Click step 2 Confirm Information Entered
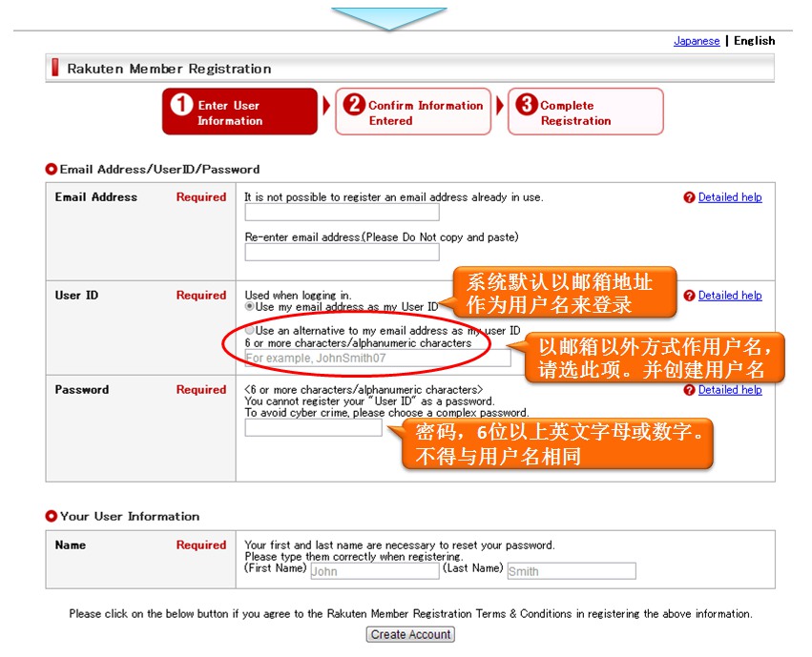This screenshot has height=657, width=812. click(x=413, y=112)
